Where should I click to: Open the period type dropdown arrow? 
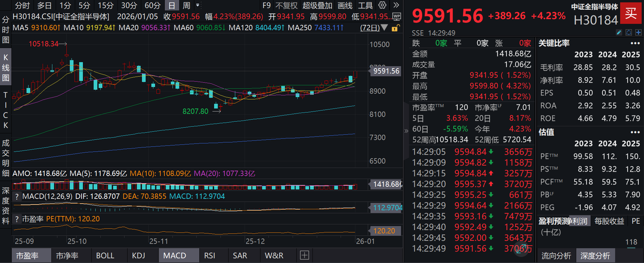[198, 5]
